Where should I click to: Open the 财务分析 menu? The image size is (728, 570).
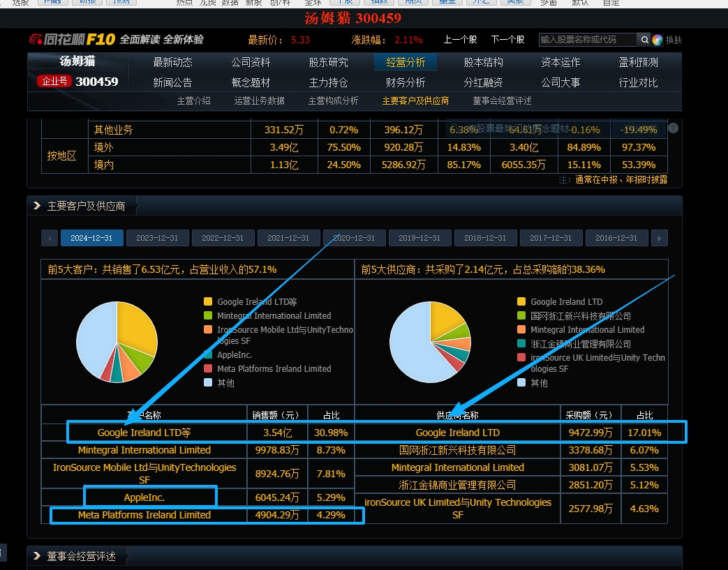(406, 82)
